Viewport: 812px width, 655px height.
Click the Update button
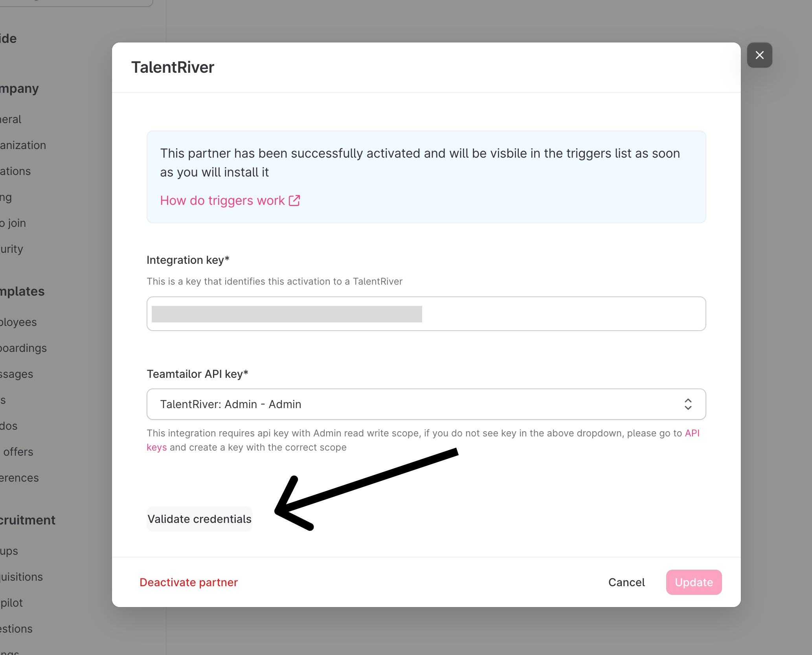[x=694, y=582]
